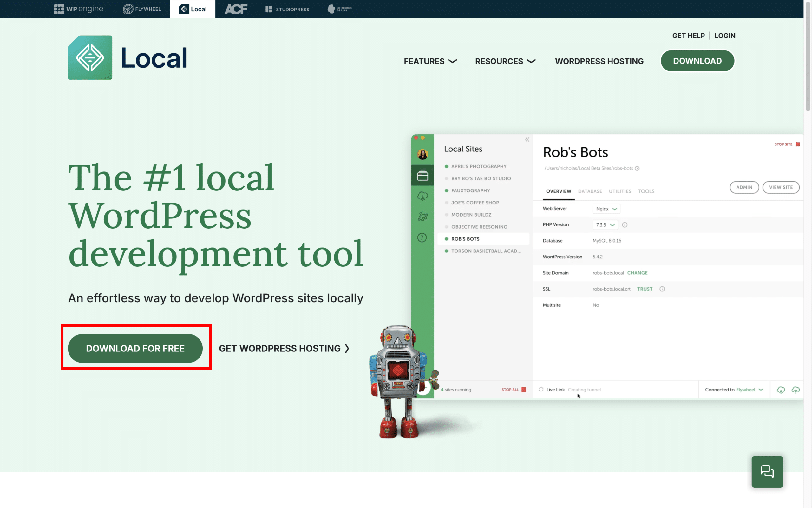The width and height of the screenshot is (812, 508).
Task: Click the Stop All button
Action: 514,389
